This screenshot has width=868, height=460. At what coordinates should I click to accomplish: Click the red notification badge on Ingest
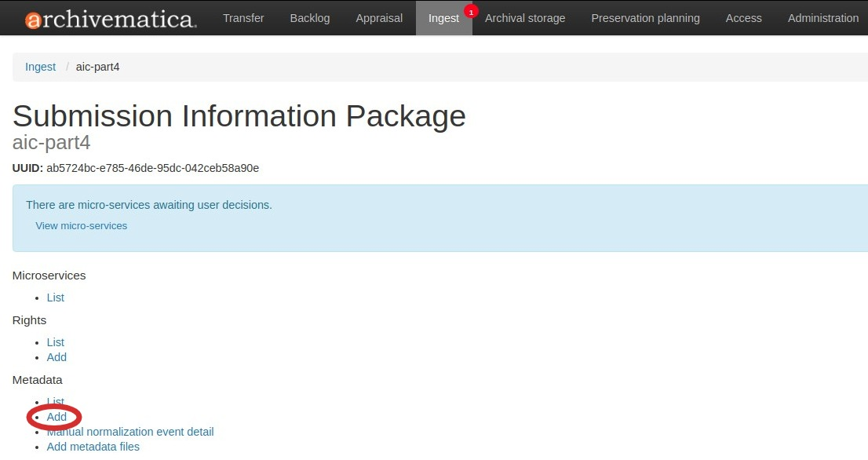[470, 12]
